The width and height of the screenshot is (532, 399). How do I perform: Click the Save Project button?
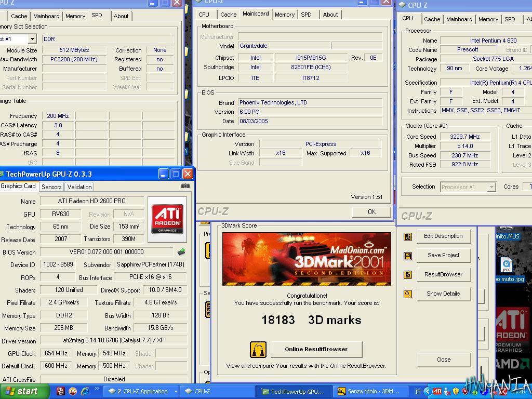[x=444, y=255]
